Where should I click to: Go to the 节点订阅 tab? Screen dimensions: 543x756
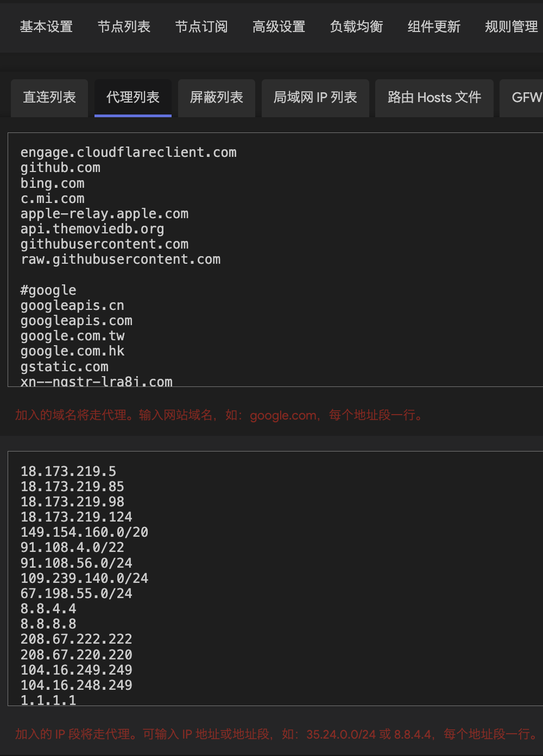click(201, 27)
